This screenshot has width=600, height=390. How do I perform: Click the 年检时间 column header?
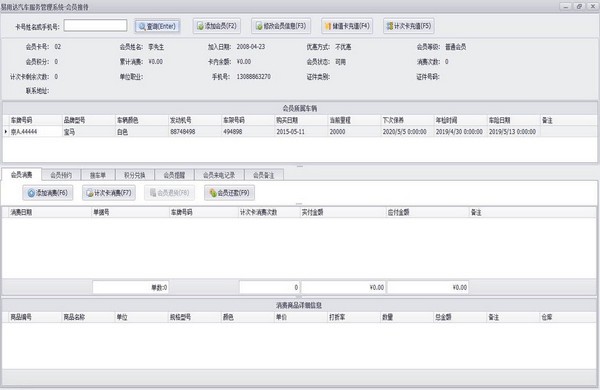click(x=461, y=120)
